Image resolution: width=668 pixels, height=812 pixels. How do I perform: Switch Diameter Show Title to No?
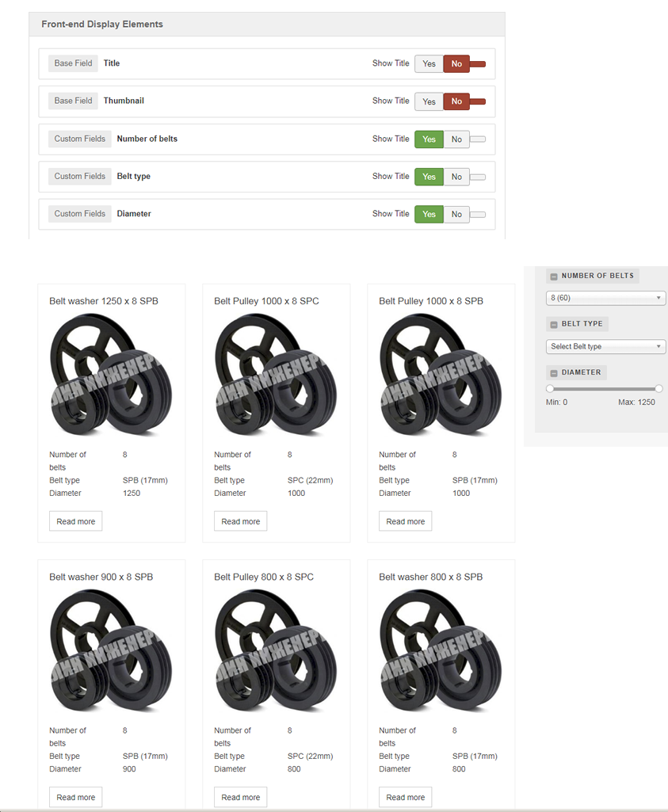456,214
